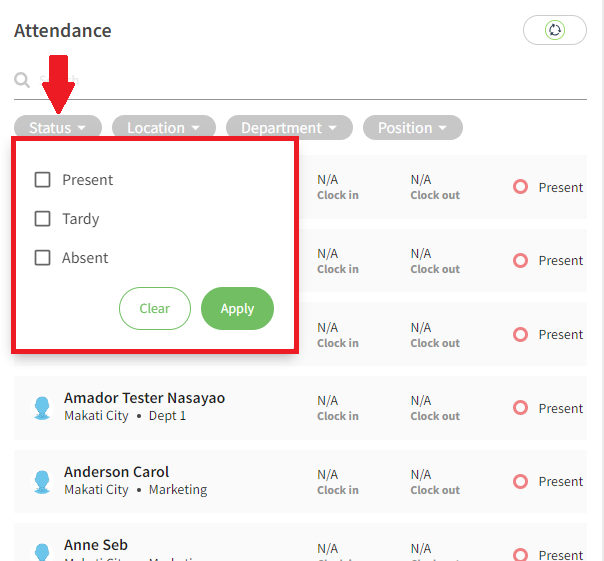
Task: Click the search magnifier icon
Action: [22, 80]
